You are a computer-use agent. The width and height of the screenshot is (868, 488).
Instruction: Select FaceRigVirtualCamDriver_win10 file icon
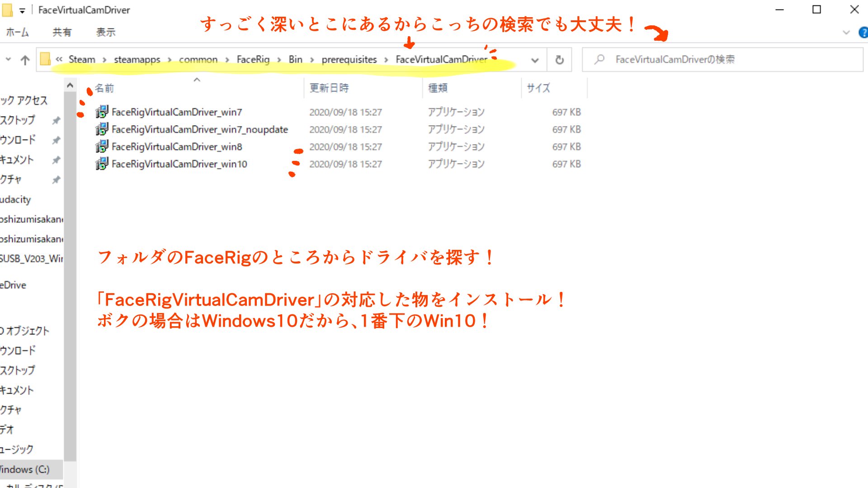(102, 164)
